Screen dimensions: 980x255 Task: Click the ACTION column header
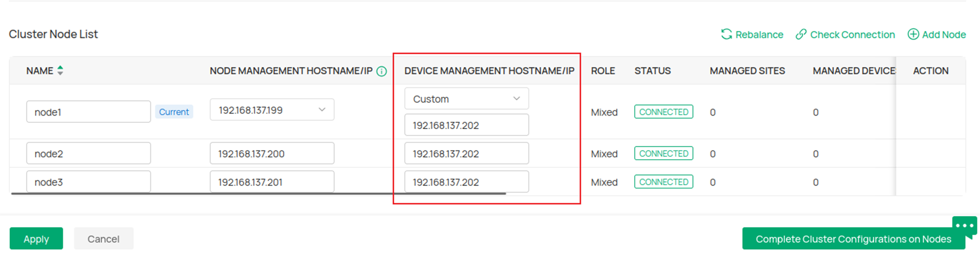[x=931, y=71]
